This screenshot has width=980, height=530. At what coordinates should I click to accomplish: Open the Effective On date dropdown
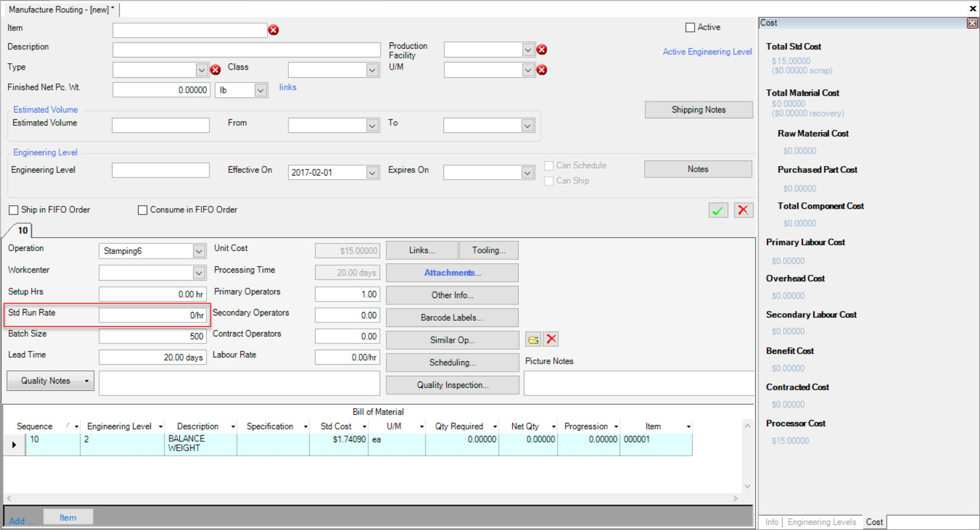(373, 172)
